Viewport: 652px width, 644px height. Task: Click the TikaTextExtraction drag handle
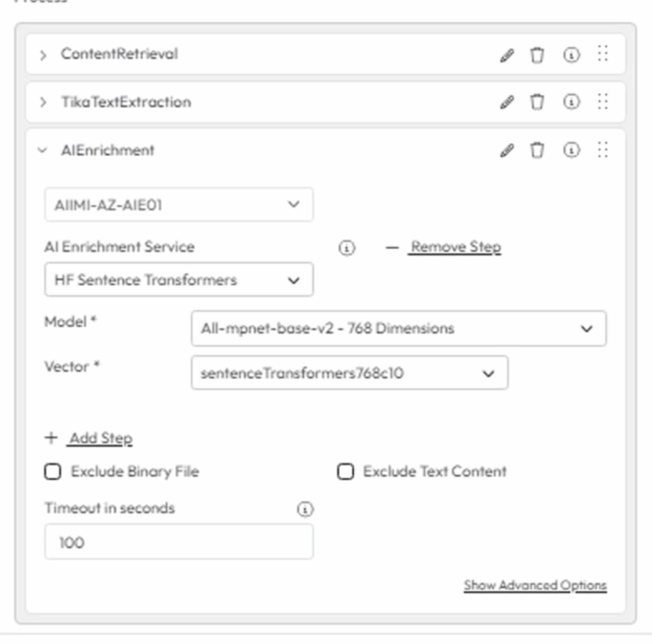603,101
